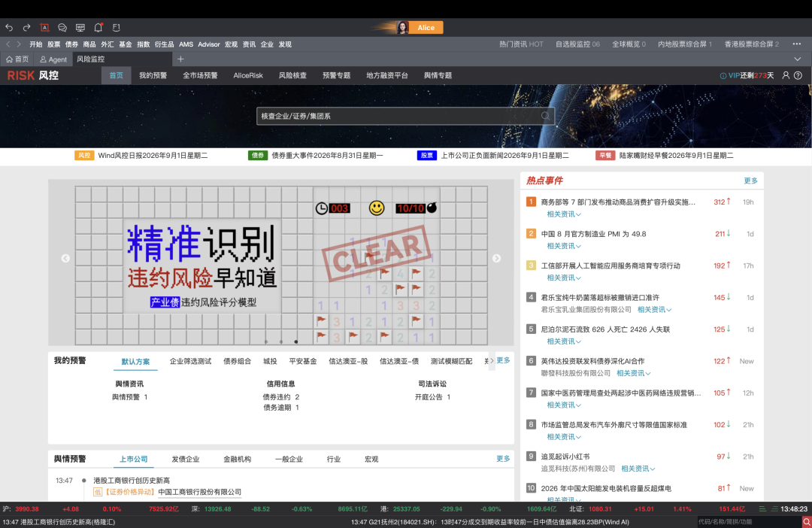Switch to the Agent tab

point(53,59)
